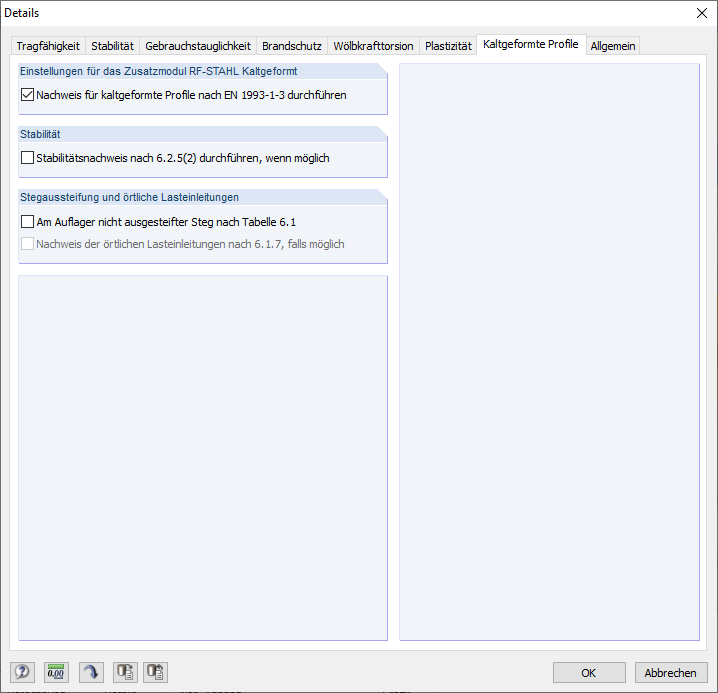Click the Einstellungen für das Zusatzmodul RF-STAHL Kaltgeformt heading

(158, 71)
